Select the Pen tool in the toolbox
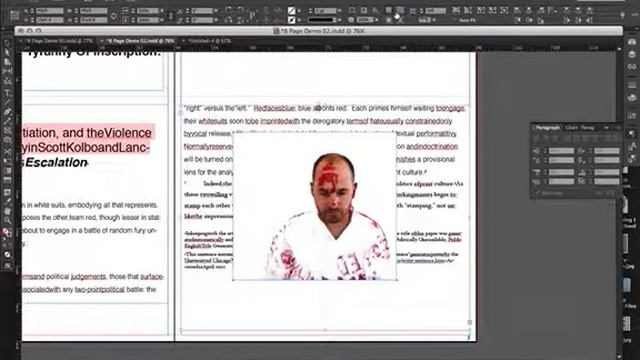640x360 pixels. pyautogui.click(x=7, y=111)
